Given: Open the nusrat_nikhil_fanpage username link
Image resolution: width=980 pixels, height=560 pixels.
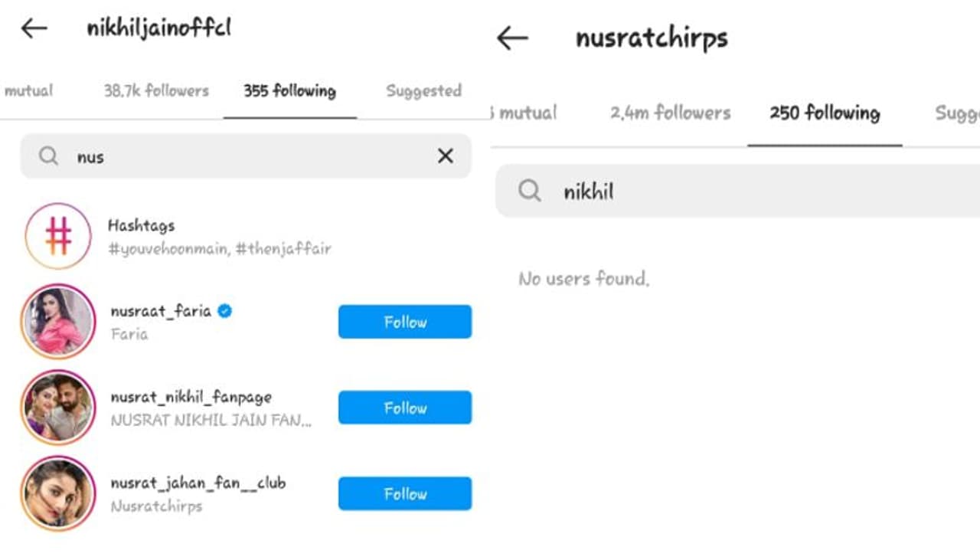Looking at the screenshot, I should click(191, 398).
